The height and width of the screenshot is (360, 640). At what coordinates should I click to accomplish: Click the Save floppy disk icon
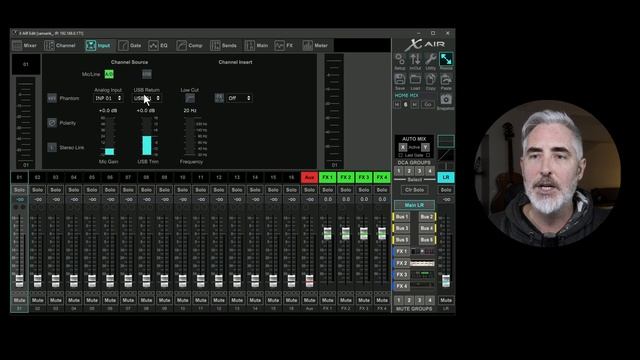pyautogui.click(x=400, y=79)
